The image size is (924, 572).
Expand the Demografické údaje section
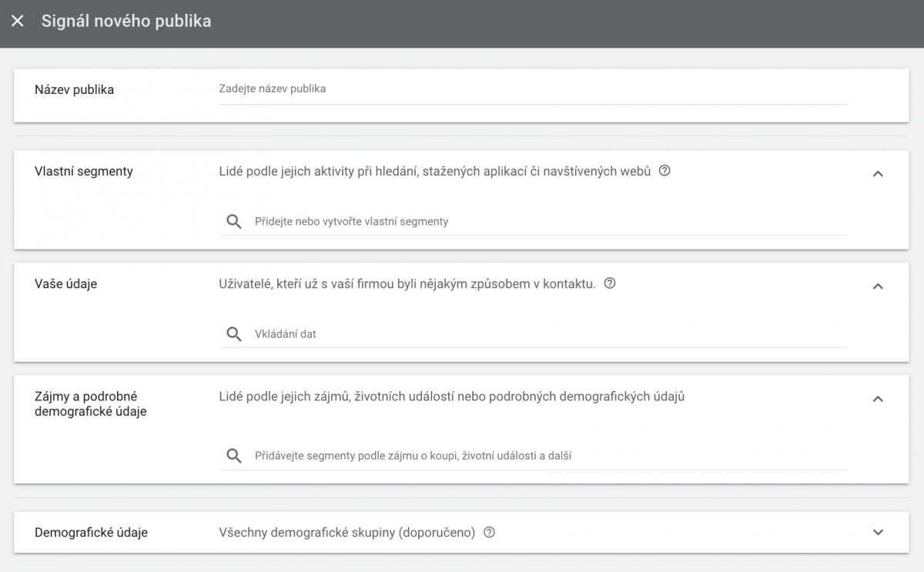click(878, 532)
